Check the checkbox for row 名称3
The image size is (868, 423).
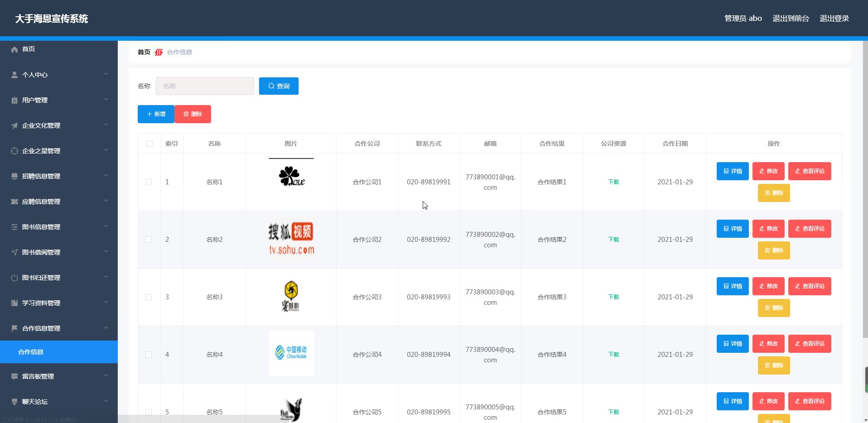149,297
